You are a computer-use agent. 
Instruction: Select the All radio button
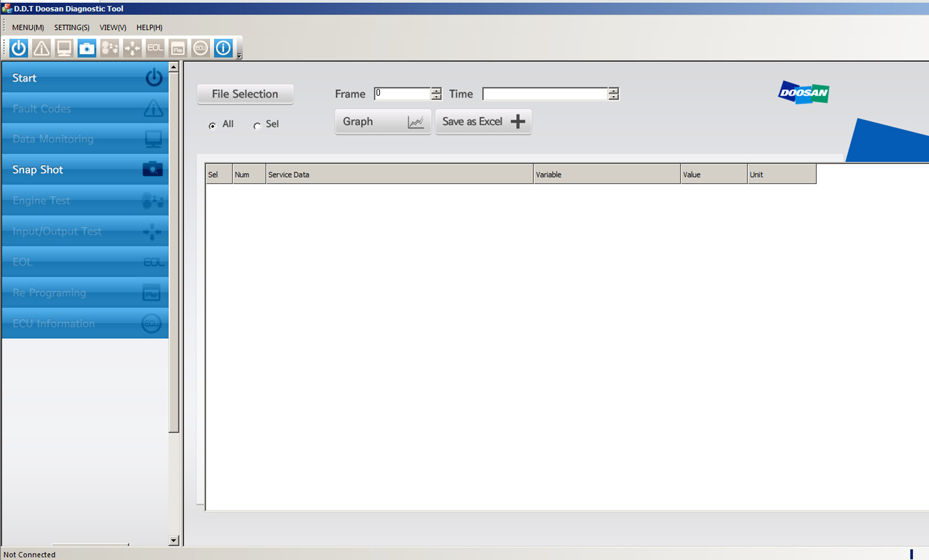click(x=212, y=126)
